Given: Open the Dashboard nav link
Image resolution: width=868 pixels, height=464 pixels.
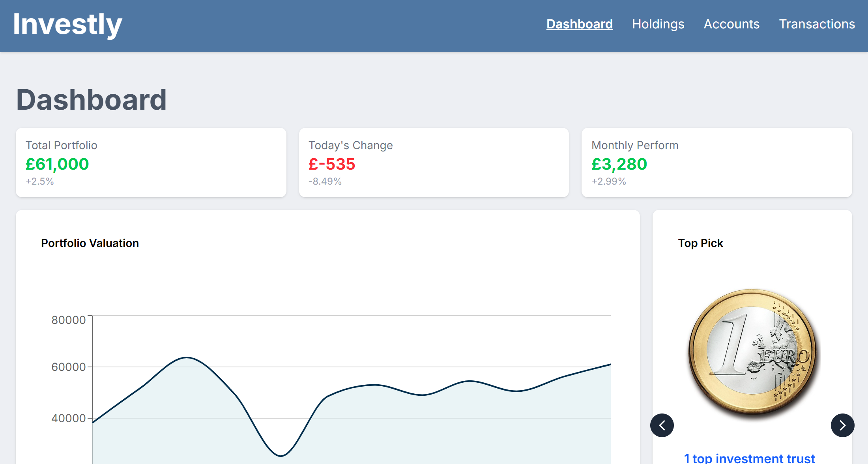Looking at the screenshot, I should [579, 24].
